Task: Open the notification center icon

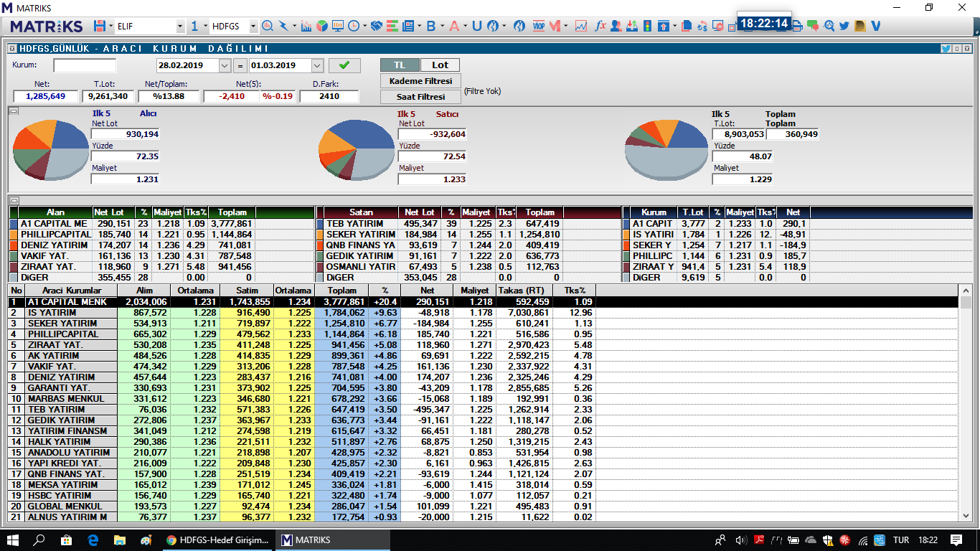Action: click(x=956, y=540)
